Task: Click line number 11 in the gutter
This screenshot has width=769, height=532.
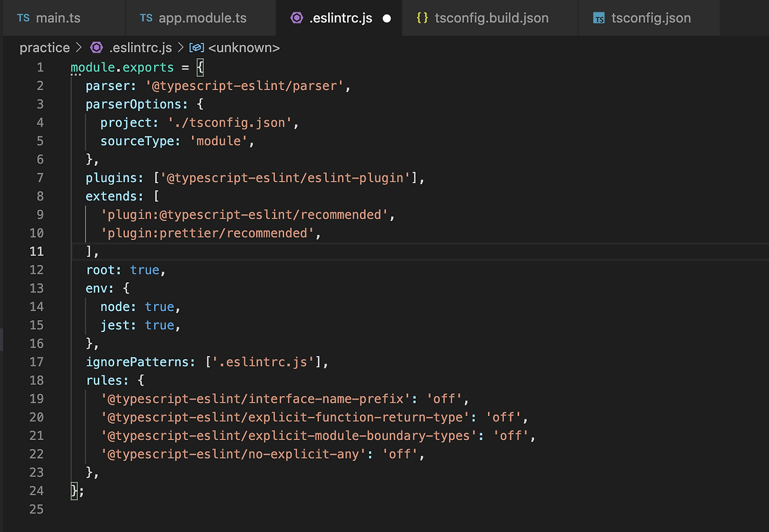Action: (36, 252)
